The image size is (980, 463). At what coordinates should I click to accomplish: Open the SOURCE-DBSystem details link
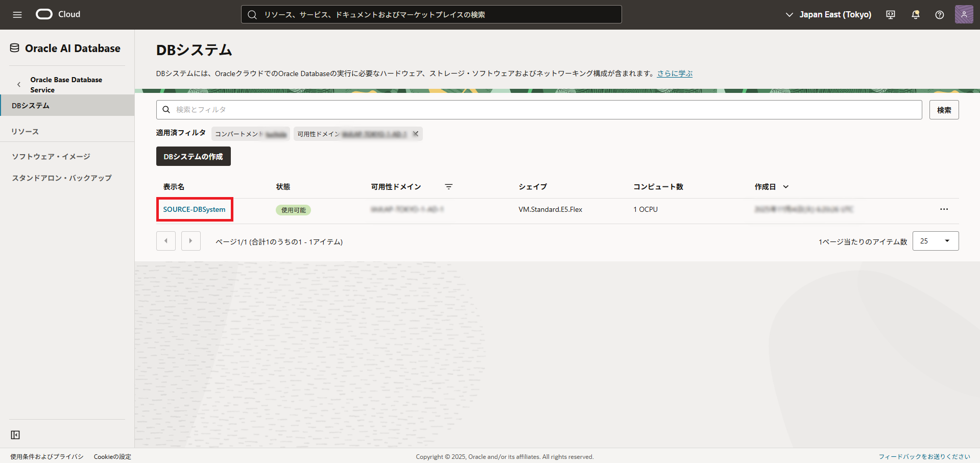[x=194, y=209]
